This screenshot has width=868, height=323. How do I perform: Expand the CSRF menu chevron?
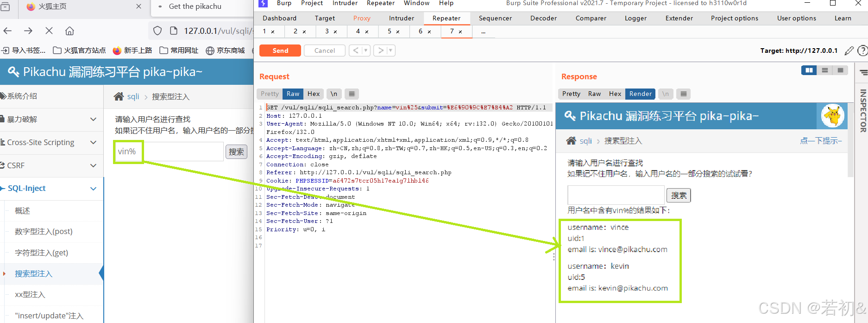click(x=93, y=165)
